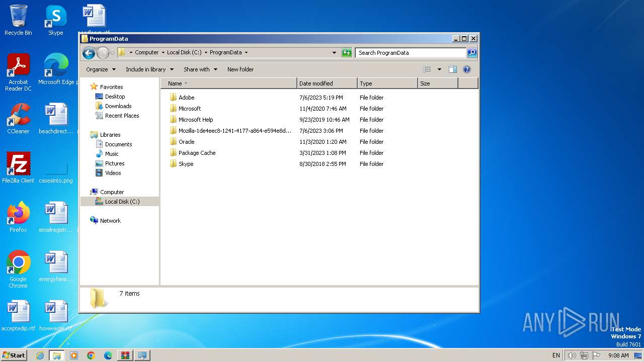Viewport: 644px width, 362px height.
Task: Change view using the views icon
Action: tap(427, 69)
